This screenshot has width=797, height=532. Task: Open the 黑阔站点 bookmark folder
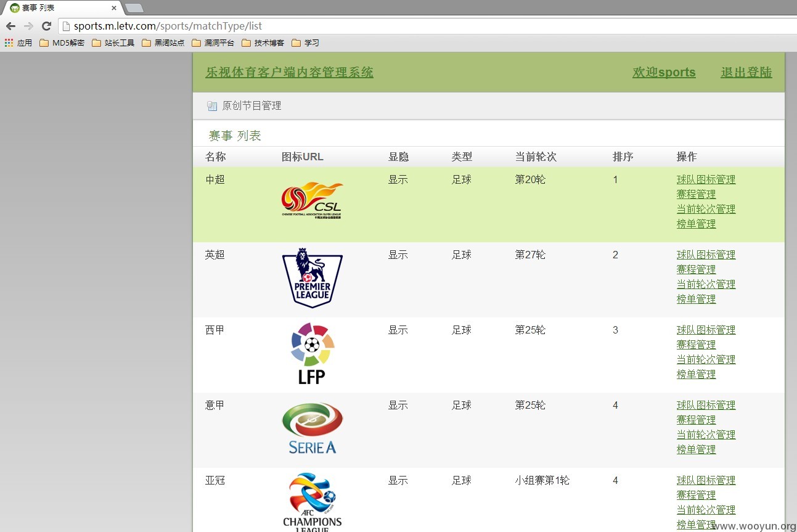coord(163,43)
